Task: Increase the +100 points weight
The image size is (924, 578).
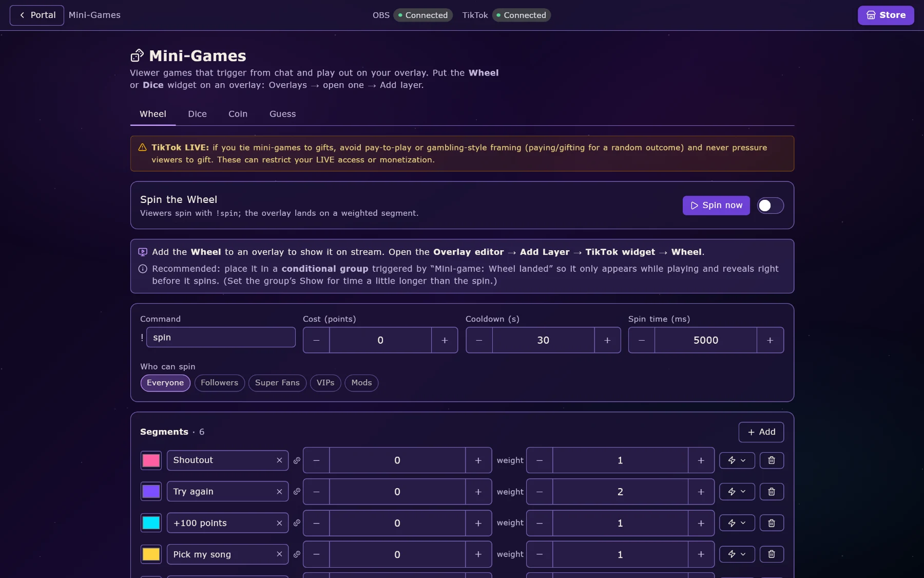Action: (x=701, y=523)
